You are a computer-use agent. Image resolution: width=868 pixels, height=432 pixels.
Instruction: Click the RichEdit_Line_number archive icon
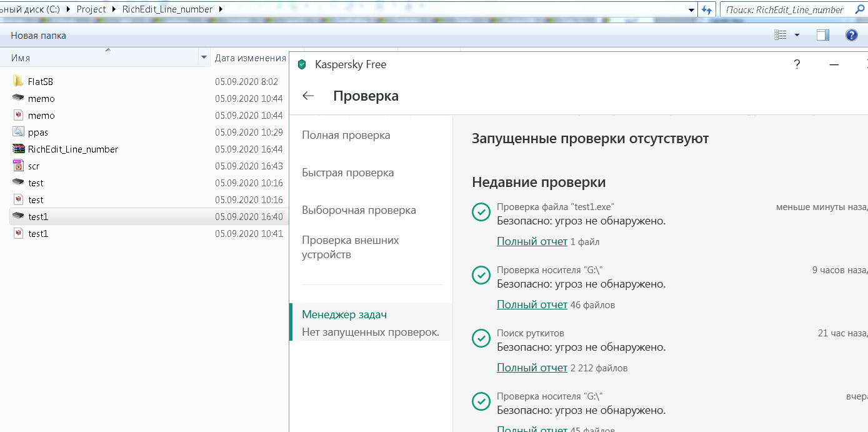click(18, 149)
